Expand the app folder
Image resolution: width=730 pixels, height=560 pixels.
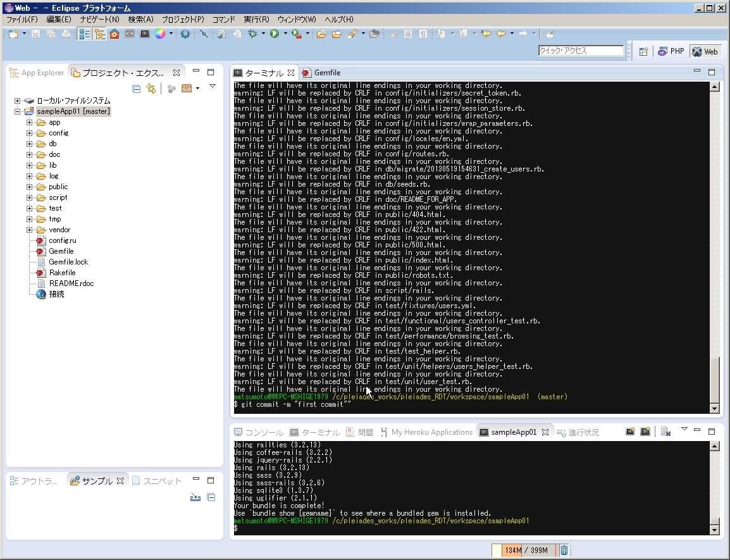click(29, 123)
